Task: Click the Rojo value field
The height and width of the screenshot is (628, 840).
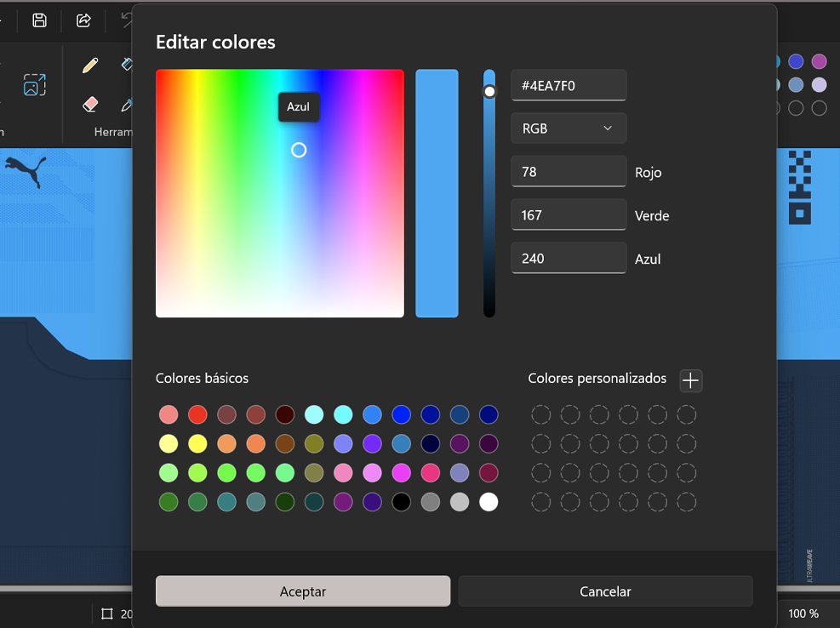Action: (x=569, y=172)
